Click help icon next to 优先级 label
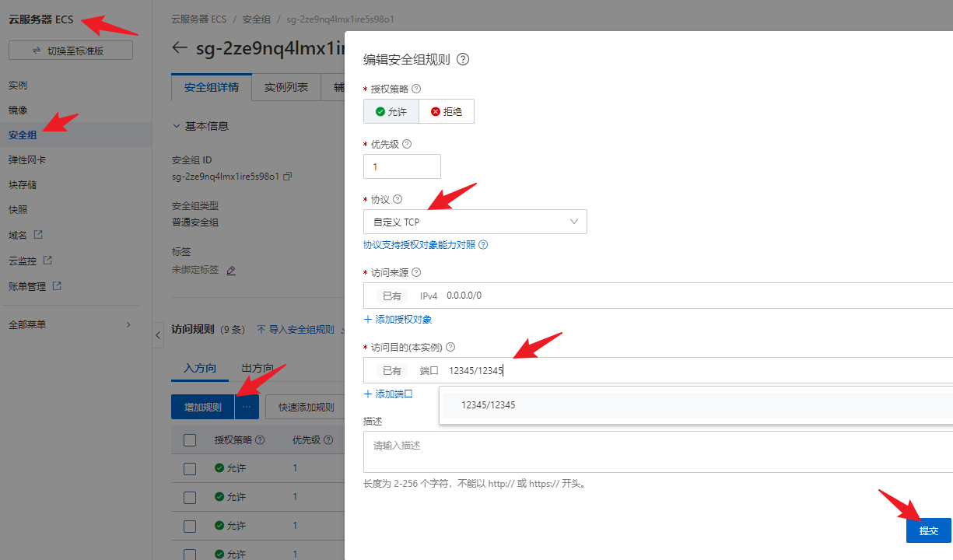Image resolution: width=953 pixels, height=560 pixels. [x=406, y=144]
